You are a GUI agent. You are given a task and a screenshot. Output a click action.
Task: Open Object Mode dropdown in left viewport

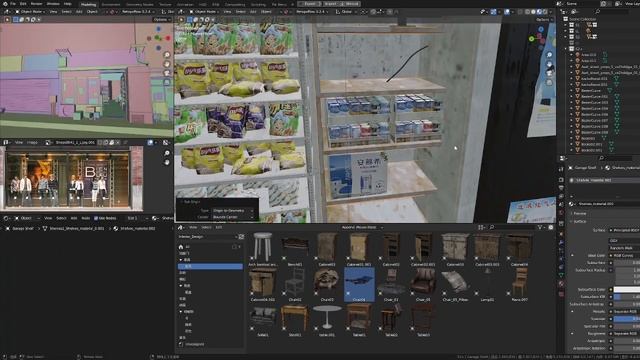point(31,12)
